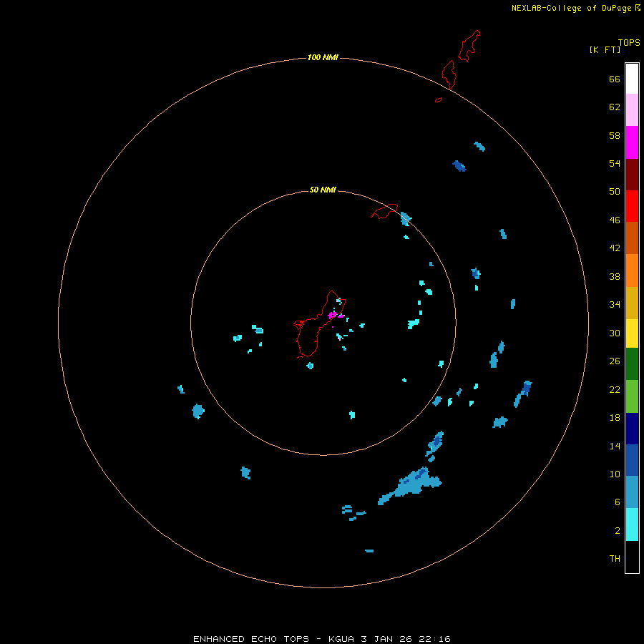Click the legend value '30'

point(615,333)
